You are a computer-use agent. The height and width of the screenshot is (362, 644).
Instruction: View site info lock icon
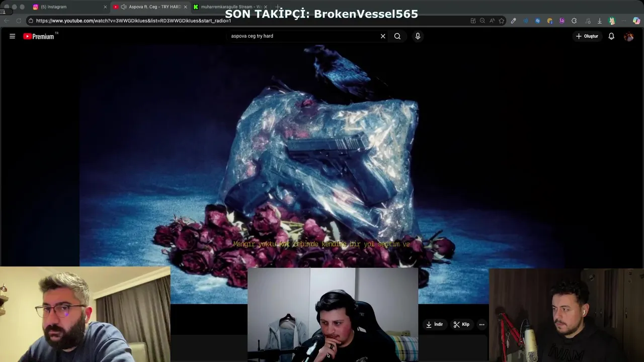[x=31, y=21]
